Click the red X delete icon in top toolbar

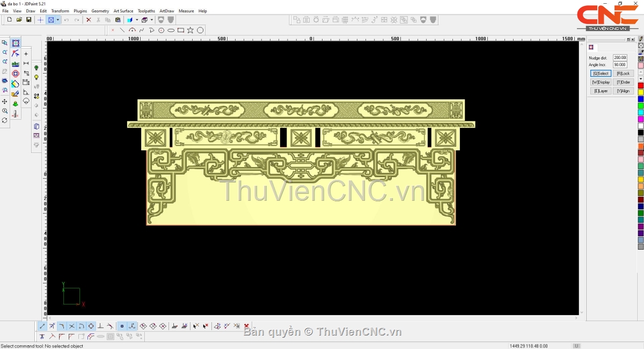click(x=89, y=20)
